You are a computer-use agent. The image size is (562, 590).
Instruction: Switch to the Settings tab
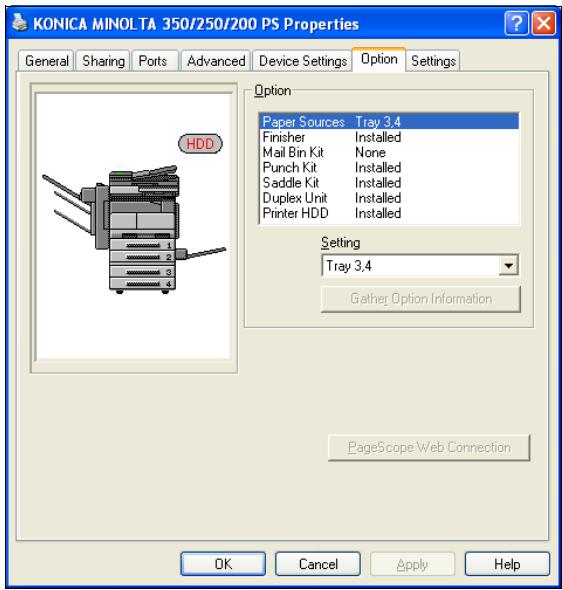point(433,61)
